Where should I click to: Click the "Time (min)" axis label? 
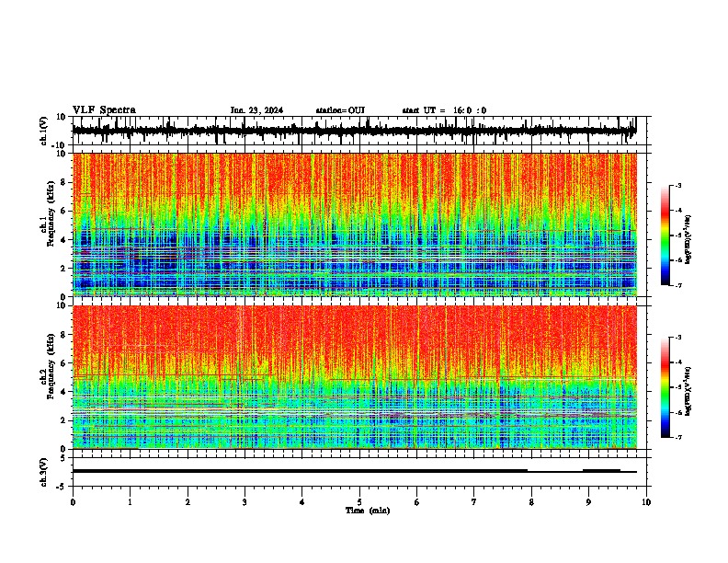[368, 511]
